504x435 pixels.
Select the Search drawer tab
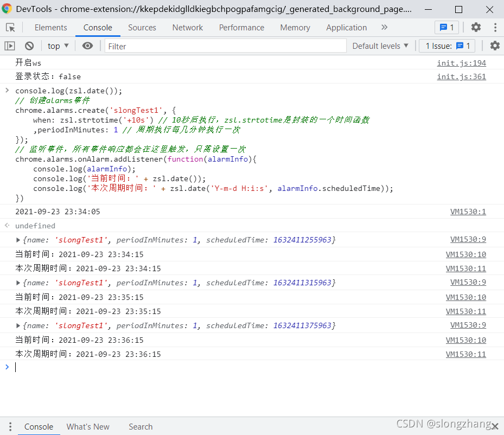point(141,427)
